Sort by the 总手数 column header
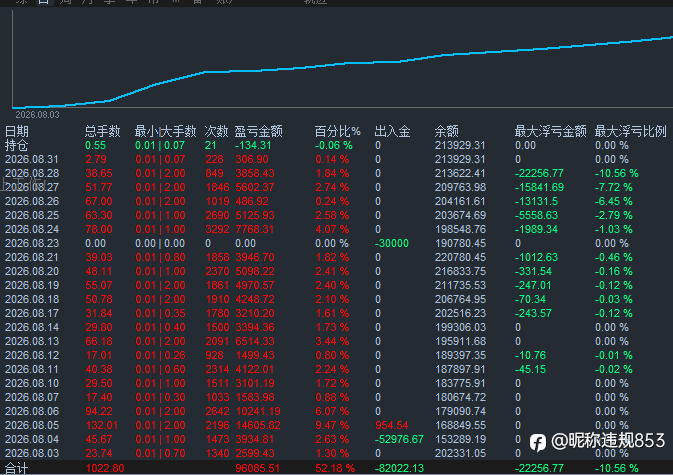 (x=103, y=131)
